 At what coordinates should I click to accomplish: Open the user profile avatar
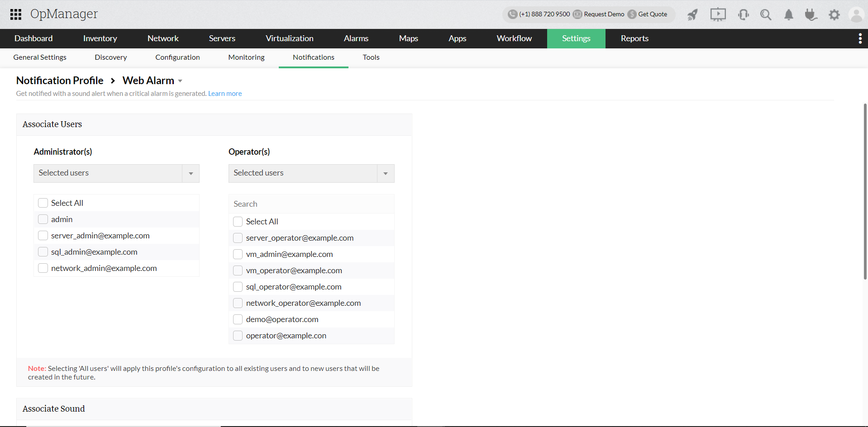coord(856,14)
